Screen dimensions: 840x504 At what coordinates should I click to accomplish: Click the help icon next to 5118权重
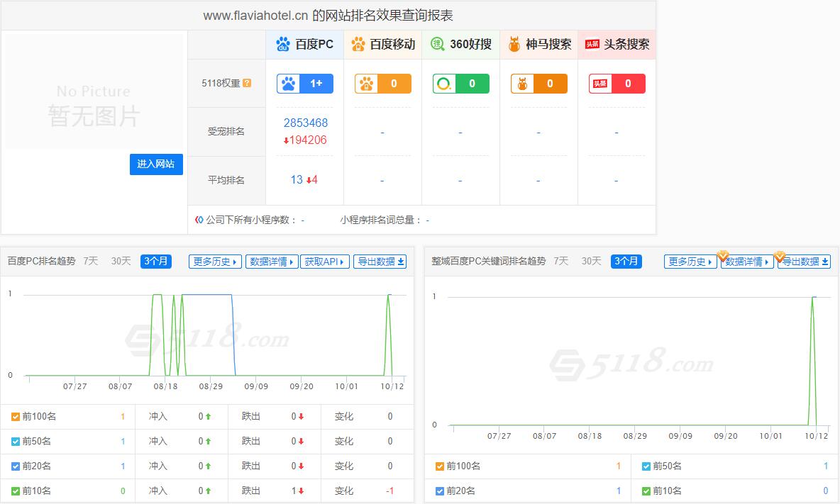pyautogui.click(x=247, y=83)
